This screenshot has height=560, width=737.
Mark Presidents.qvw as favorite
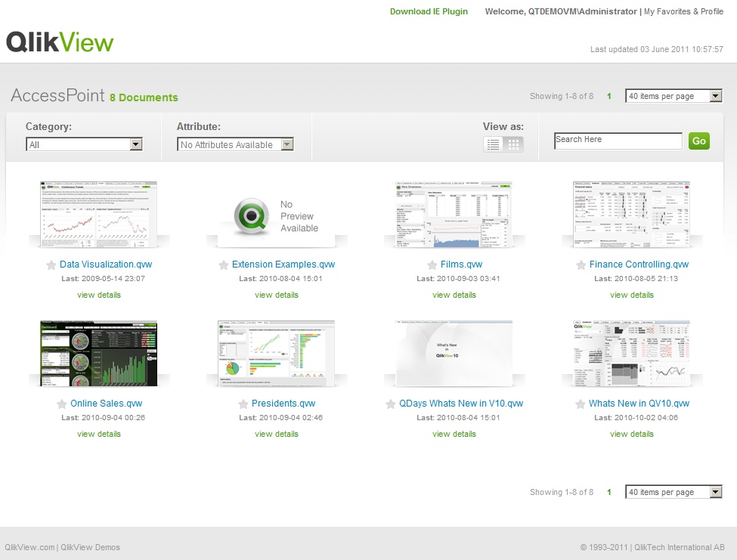pos(243,404)
